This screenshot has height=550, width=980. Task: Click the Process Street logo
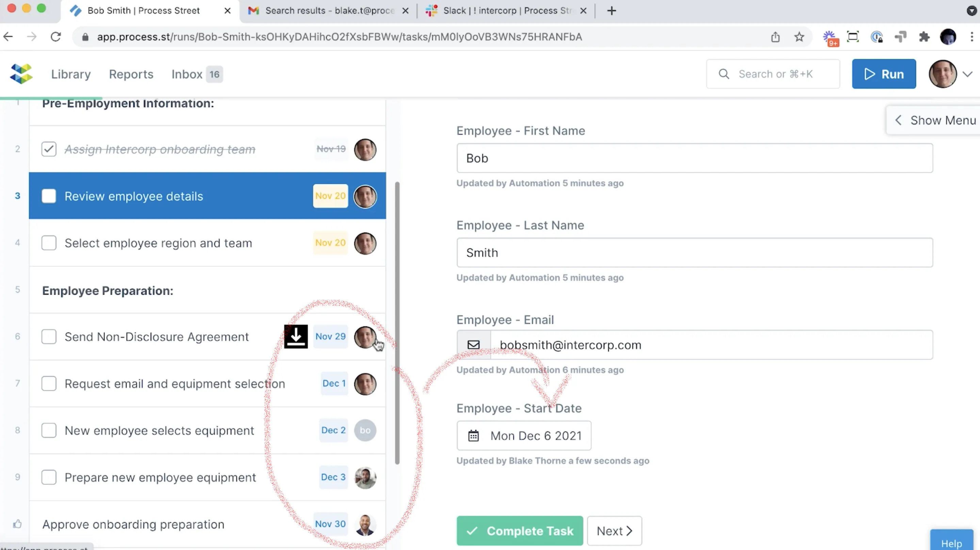click(x=21, y=74)
